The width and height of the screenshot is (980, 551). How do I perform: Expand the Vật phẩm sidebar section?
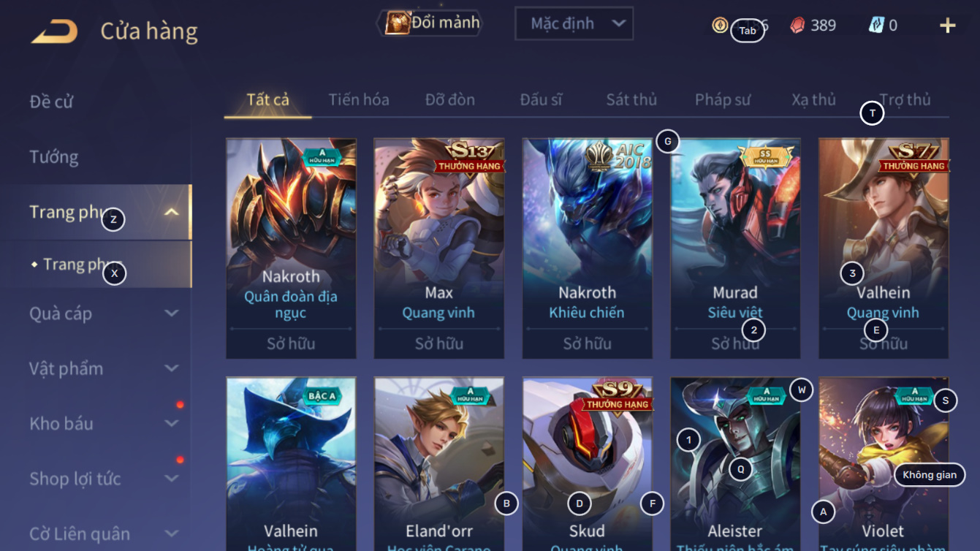(x=171, y=368)
